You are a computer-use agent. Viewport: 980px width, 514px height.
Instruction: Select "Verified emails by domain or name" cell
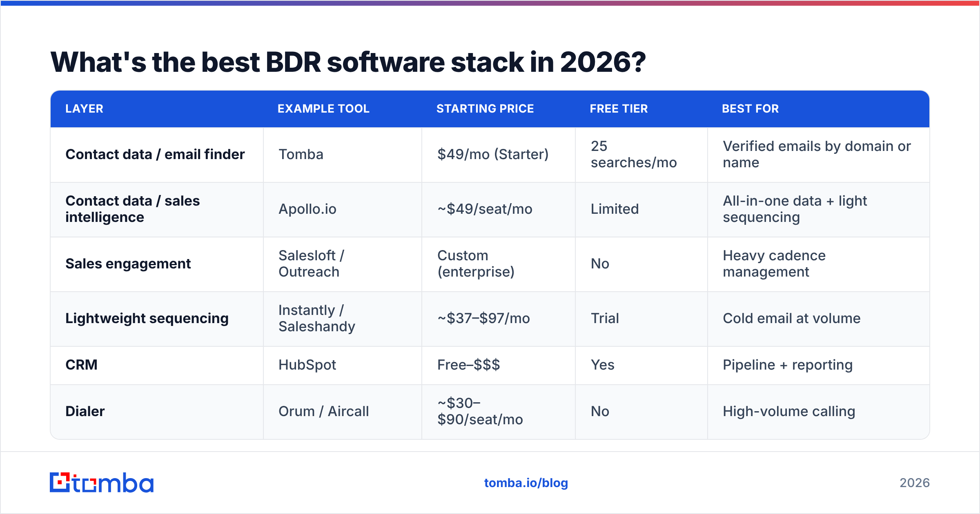tap(819, 155)
